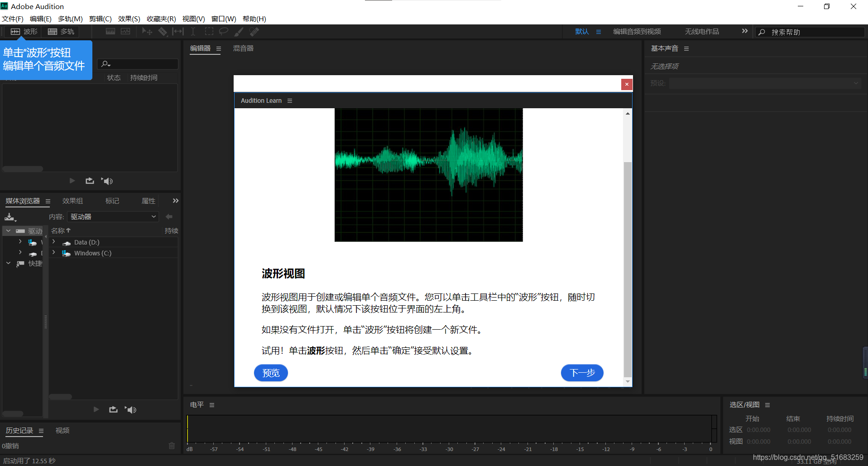Switch to the 混音器 tab
The image size is (868, 466).
243,48
